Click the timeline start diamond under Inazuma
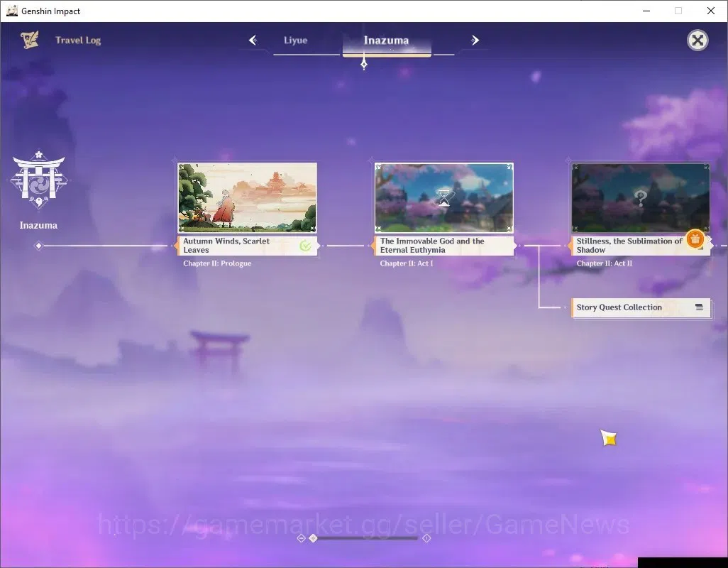 coord(39,245)
